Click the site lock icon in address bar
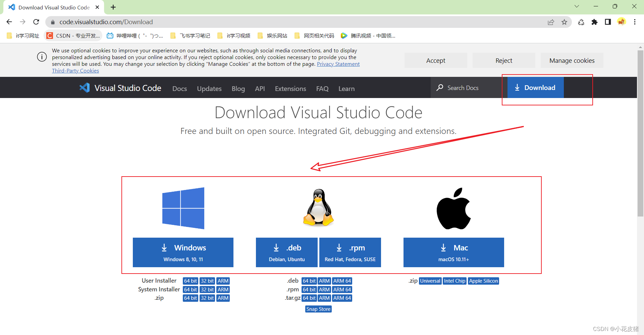644x335 pixels. [x=53, y=22]
